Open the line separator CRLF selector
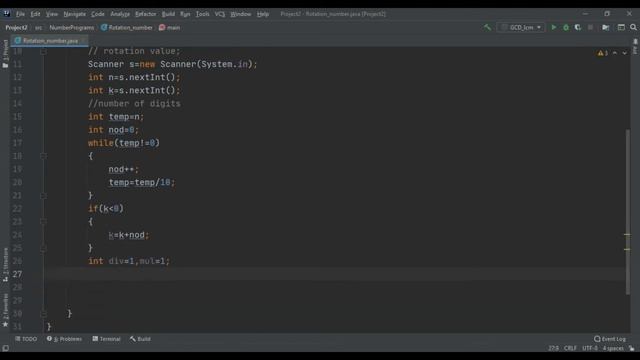This screenshot has width=640, height=360. [570, 348]
